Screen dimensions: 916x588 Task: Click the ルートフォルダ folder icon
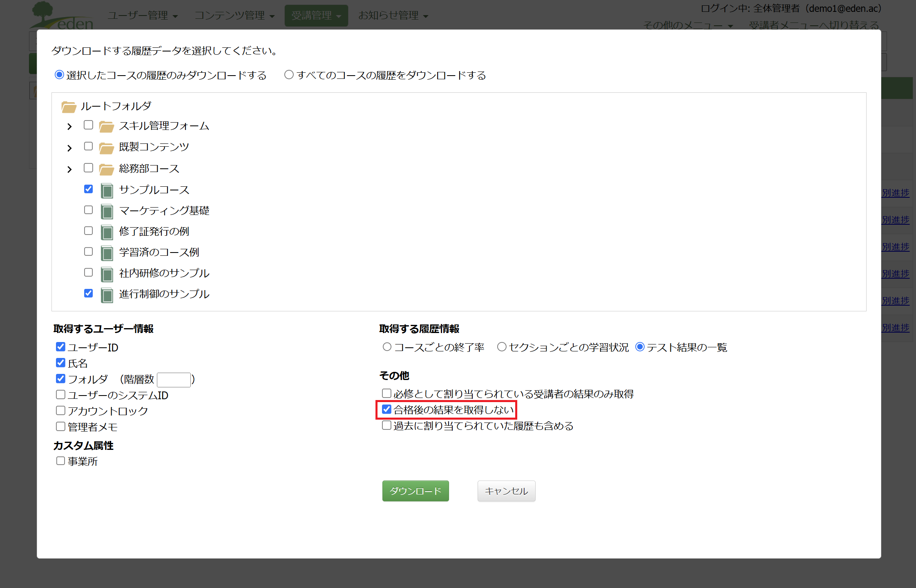[69, 107]
